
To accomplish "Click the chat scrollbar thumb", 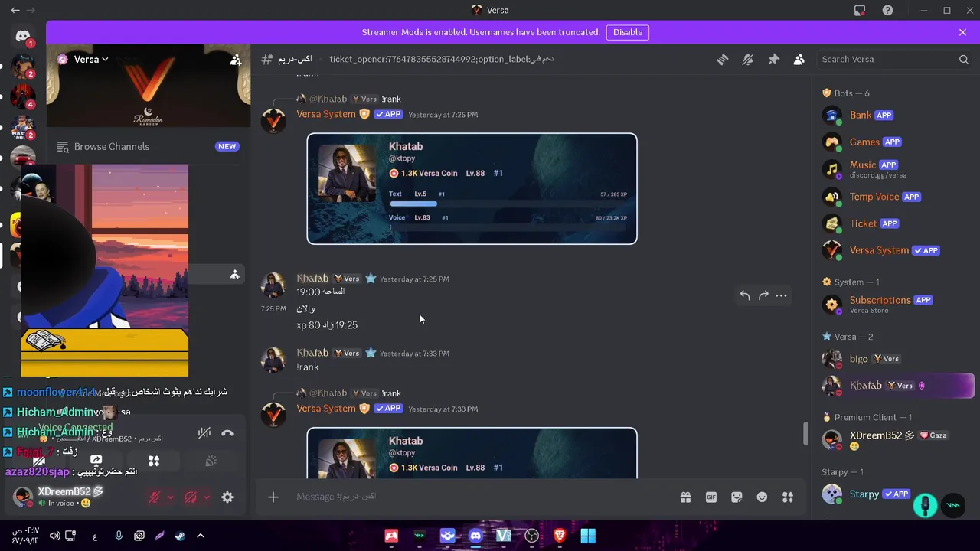I will 805,433.
